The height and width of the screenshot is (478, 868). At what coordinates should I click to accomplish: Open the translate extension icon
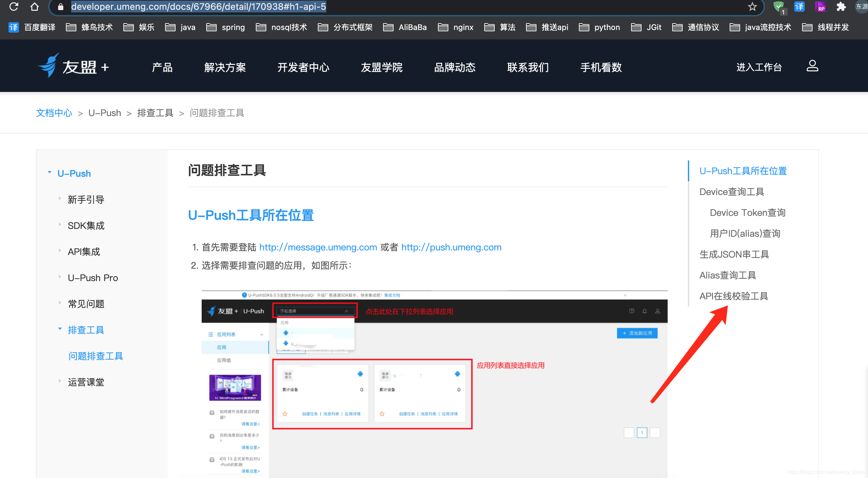pyautogui.click(x=799, y=7)
